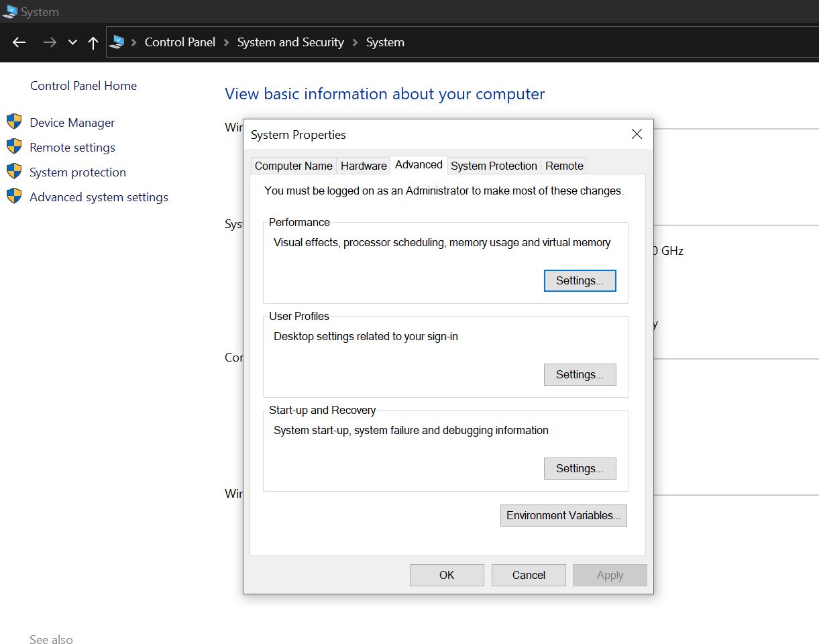
Task: Click the shield icon next to Device Manager
Action: pos(16,122)
